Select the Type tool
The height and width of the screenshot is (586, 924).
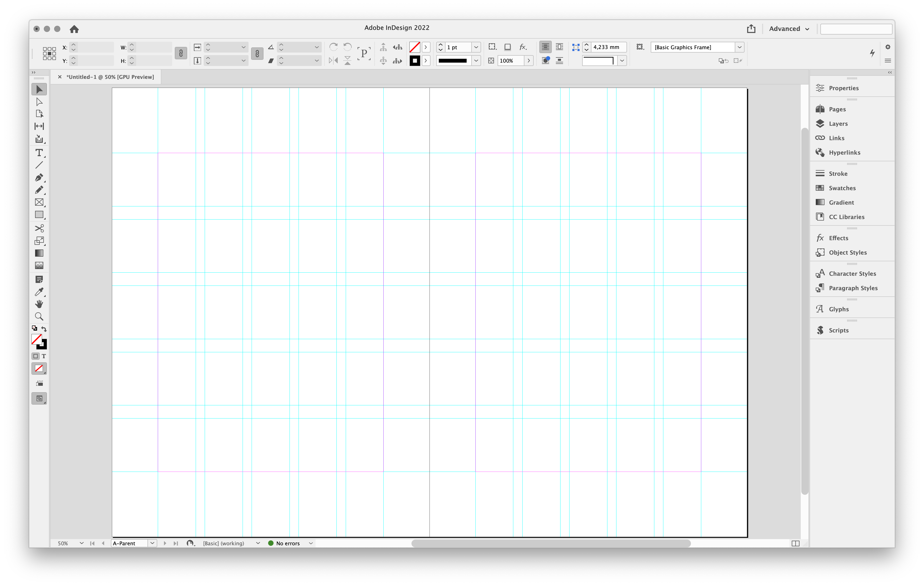click(39, 153)
